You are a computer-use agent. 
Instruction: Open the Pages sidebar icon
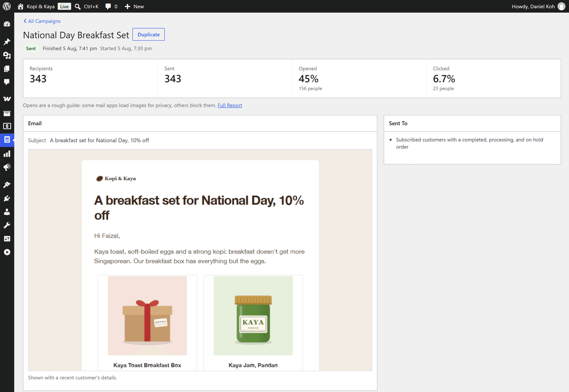click(7, 69)
